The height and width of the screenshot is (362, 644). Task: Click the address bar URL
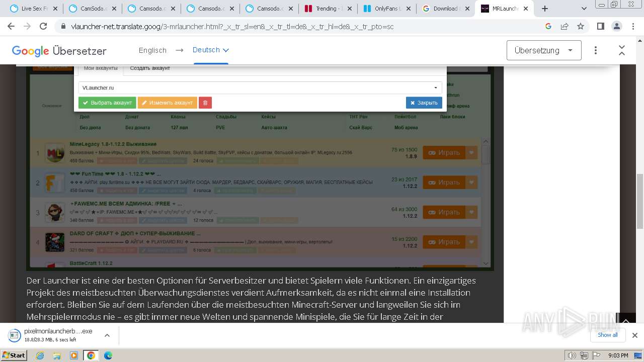(x=232, y=27)
